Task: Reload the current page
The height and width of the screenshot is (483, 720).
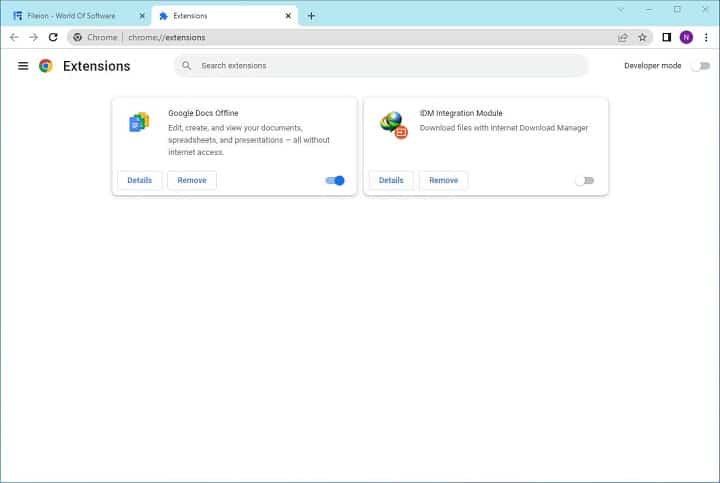Action: coord(52,37)
